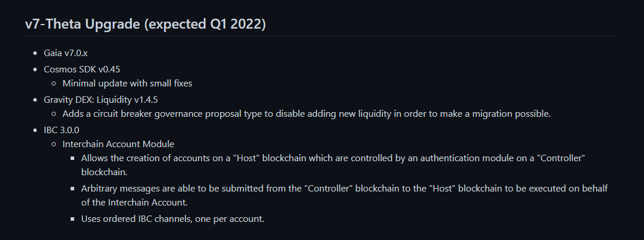Click the IBC 3.0.0 list item

62,130
